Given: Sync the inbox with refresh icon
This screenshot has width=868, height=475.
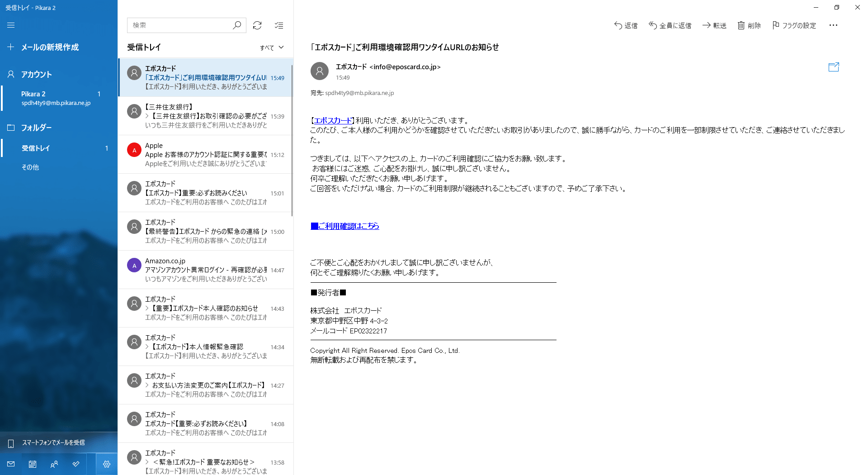Looking at the screenshot, I should [257, 25].
